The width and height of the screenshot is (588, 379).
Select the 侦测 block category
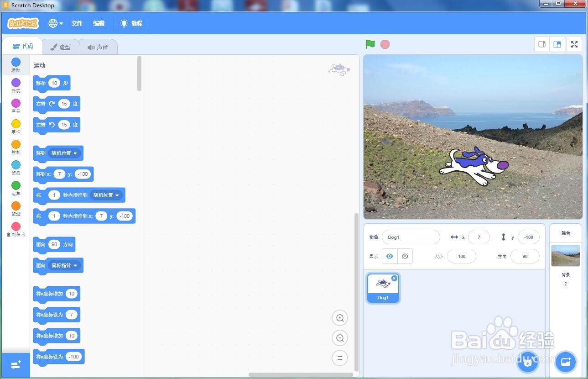(16, 168)
